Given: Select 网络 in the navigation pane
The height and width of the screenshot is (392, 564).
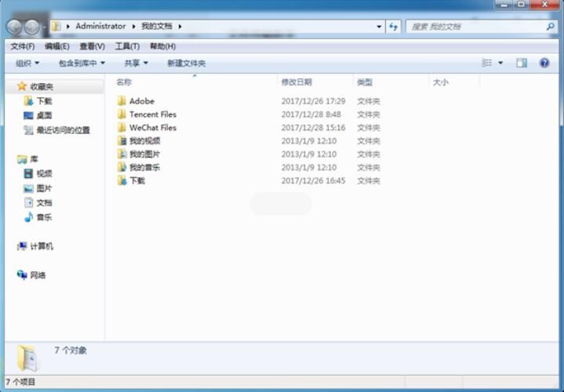Looking at the screenshot, I should coord(38,275).
